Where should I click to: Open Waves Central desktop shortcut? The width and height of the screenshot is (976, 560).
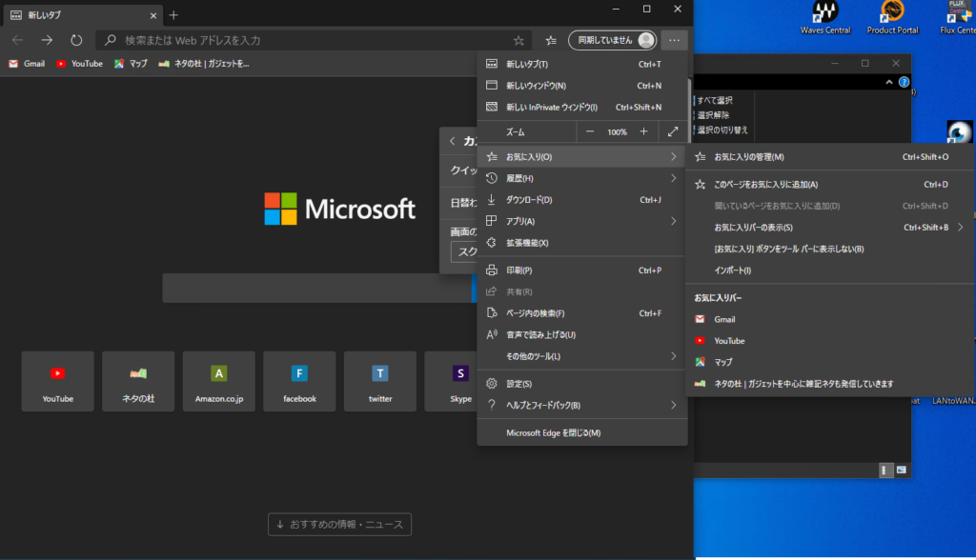[825, 18]
